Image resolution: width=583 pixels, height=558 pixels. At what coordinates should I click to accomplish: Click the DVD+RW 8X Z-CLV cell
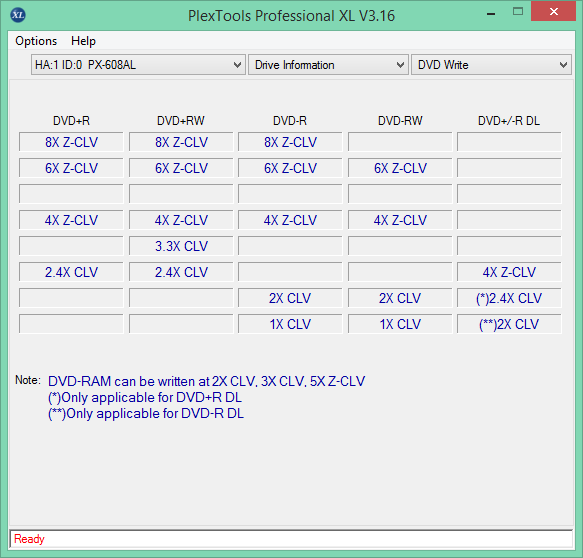pos(181,142)
